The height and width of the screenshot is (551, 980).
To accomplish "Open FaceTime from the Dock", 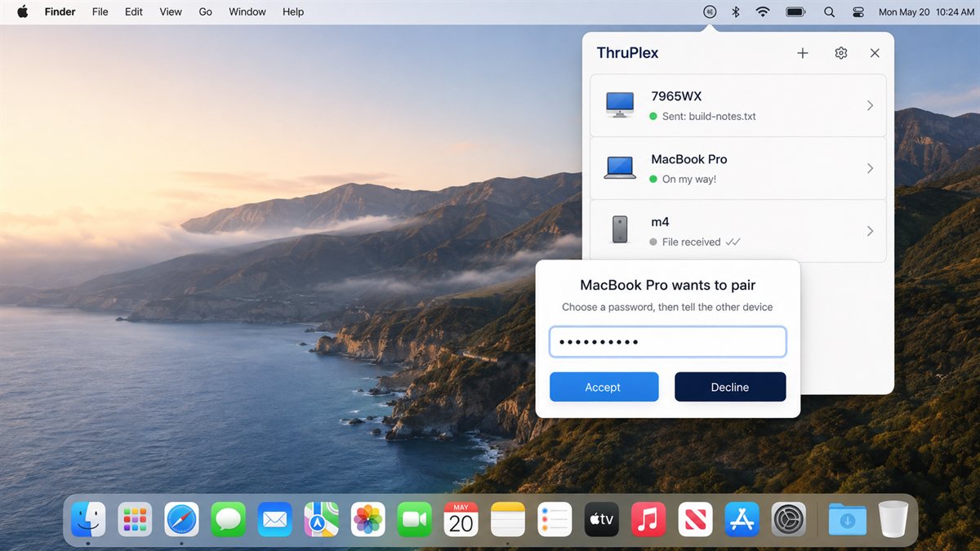I will coord(415,519).
